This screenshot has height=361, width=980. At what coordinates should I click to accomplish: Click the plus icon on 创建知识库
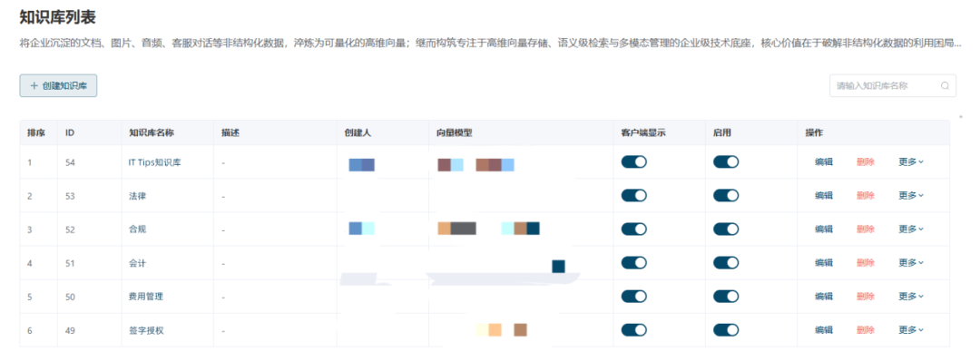click(x=34, y=85)
